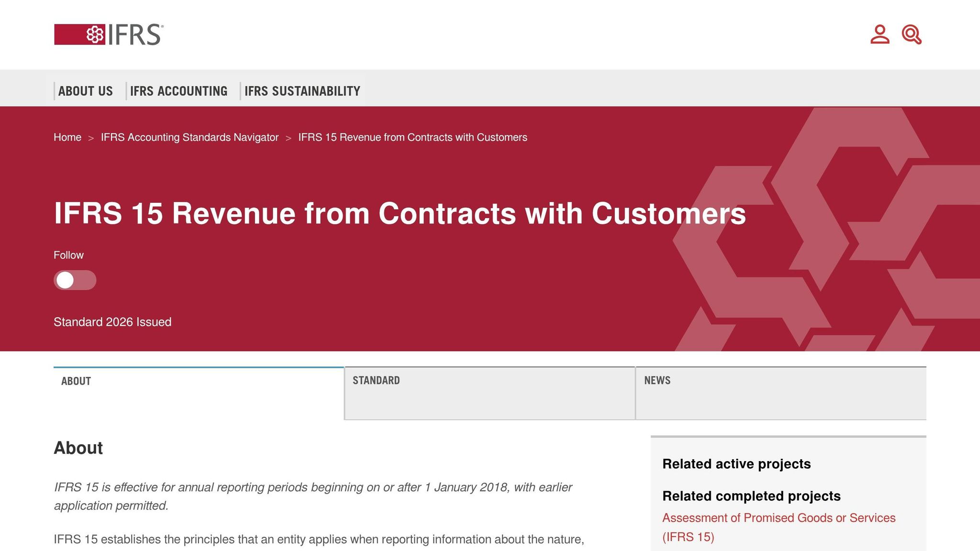Open Assessment of Promised Goods or Services link
Screen dimensions: 980x551
point(779,518)
